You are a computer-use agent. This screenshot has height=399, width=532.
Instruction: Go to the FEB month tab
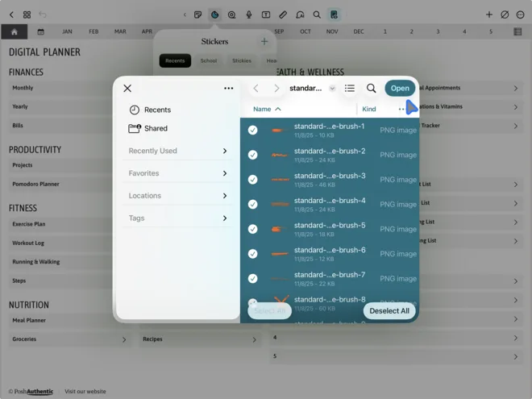pyautogui.click(x=94, y=31)
